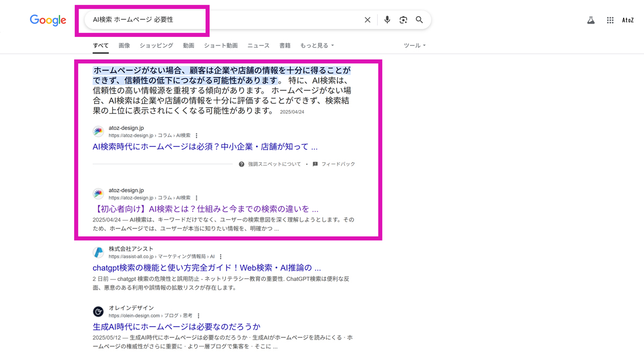The height and width of the screenshot is (362, 644).
Task: Open link 生成AI時代にホームページは必要なのだろうか
Action: tap(177, 327)
